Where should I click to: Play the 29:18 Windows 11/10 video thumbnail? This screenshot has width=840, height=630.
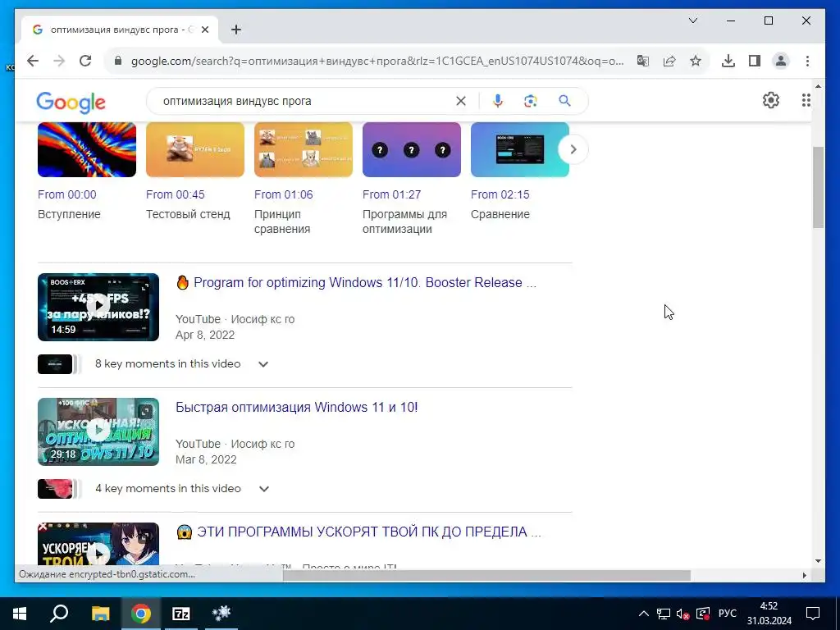coord(98,431)
